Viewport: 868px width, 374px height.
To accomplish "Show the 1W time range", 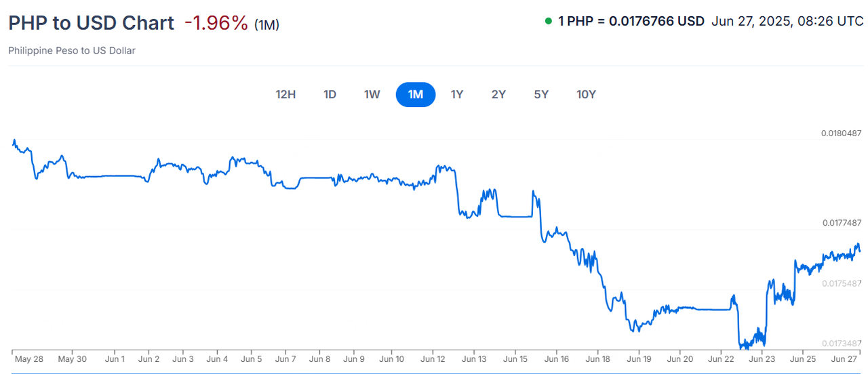I will (372, 94).
